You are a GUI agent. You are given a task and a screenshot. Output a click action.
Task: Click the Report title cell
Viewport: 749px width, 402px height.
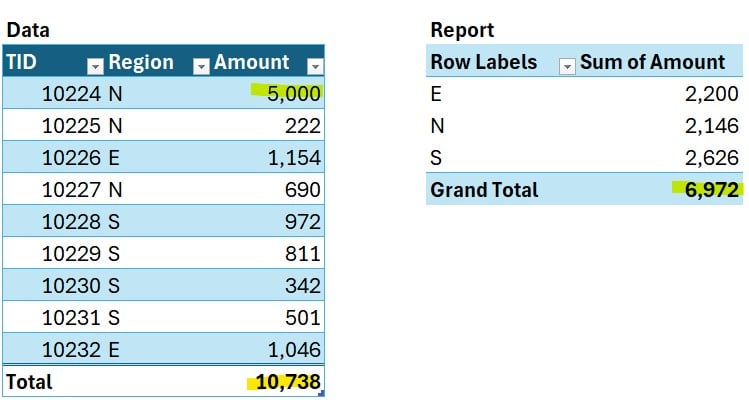pyautogui.click(x=462, y=30)
